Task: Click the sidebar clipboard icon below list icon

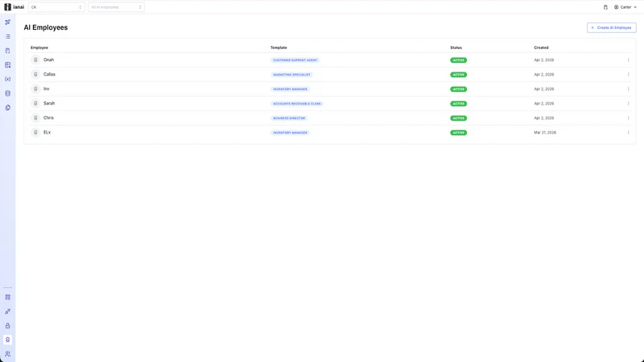Action: 8,51
